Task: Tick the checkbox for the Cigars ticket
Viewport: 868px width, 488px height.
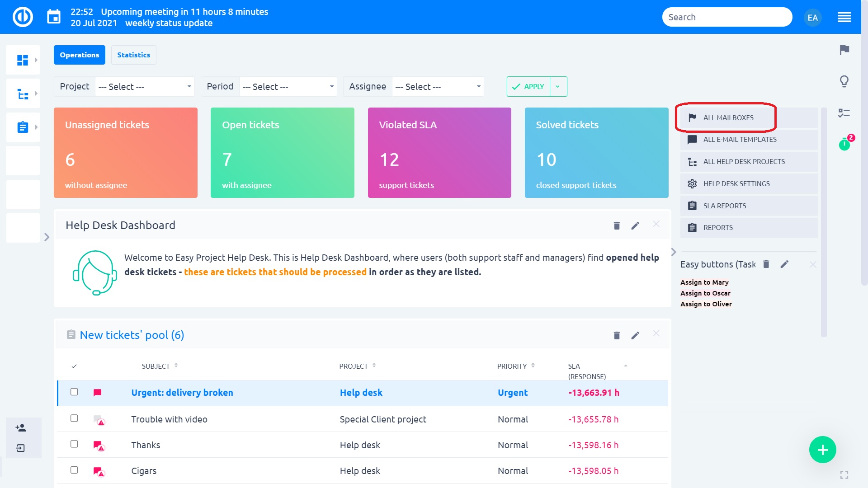Action: [74, 470]
